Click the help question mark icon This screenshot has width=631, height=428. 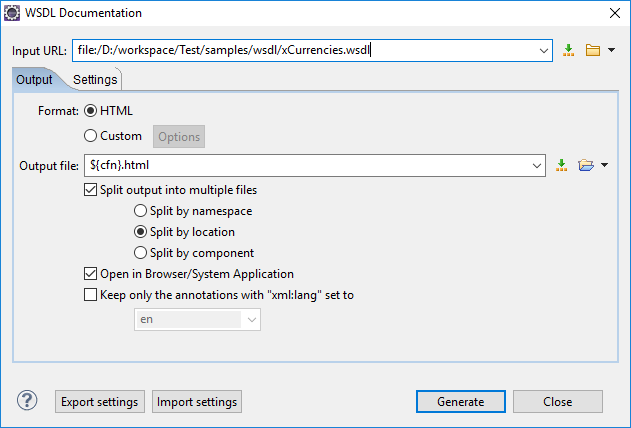point(27,401)
